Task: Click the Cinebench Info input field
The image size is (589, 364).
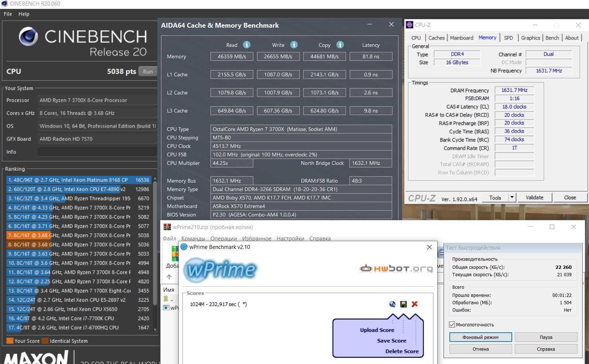Action: click(97, 152)
